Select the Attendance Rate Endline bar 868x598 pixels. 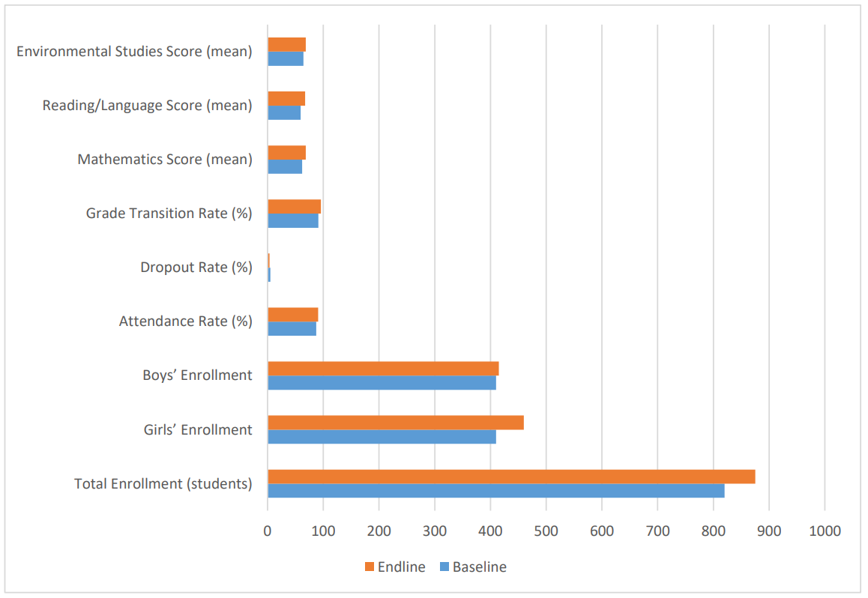point(293,315)
